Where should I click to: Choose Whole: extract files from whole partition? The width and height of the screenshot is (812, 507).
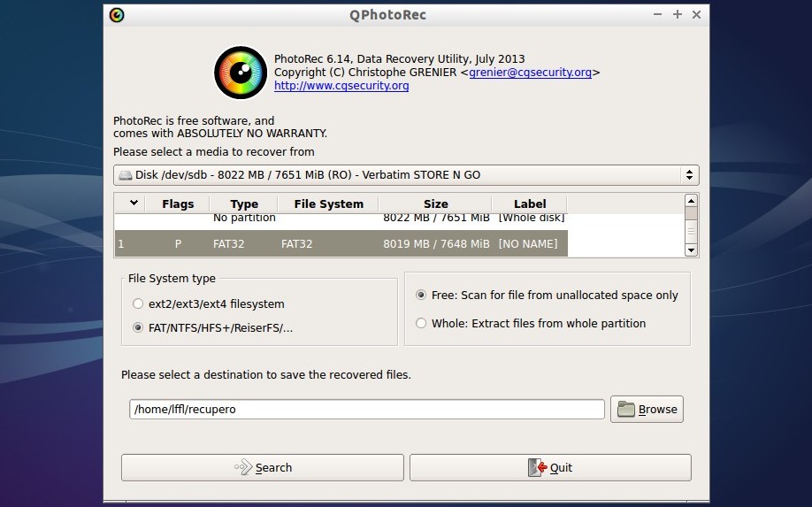coord(421,323)
